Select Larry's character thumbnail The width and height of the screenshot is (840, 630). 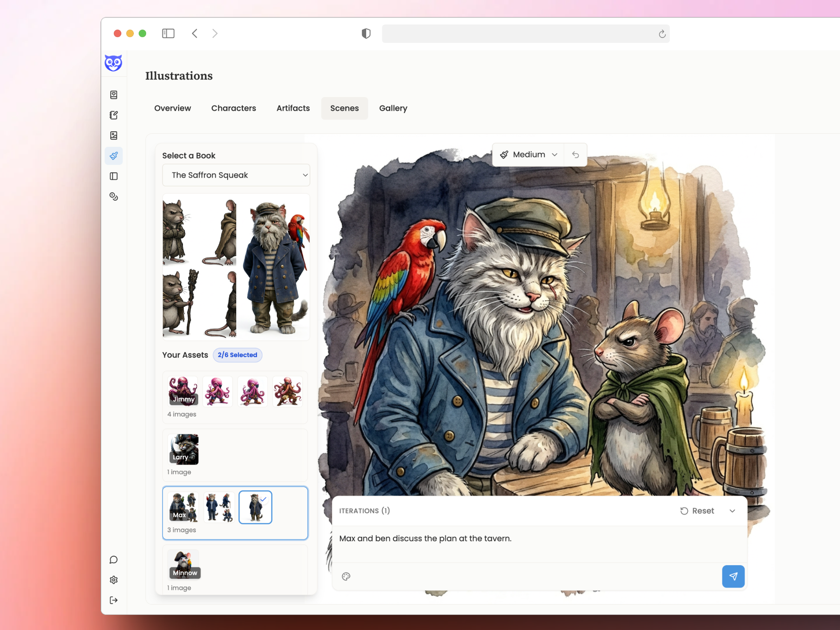182,448
